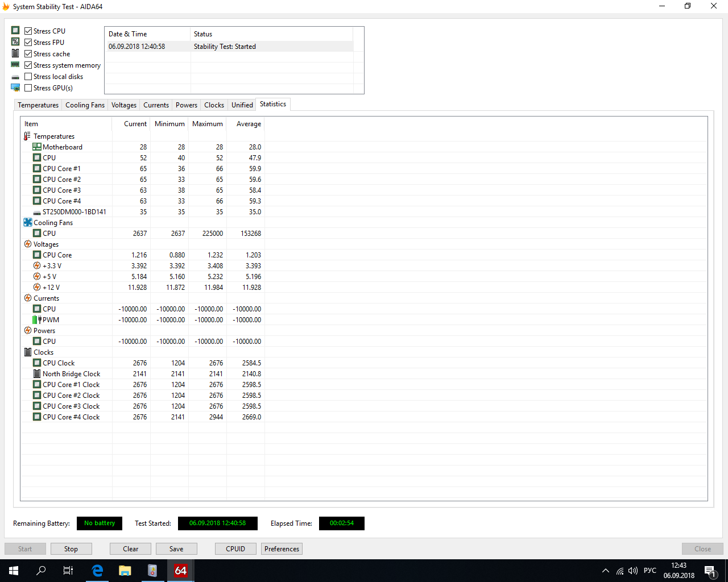The width and height of the screenshot is (728, 582).
Task: Click the Minimum column header
Action: tap(169, 124)
